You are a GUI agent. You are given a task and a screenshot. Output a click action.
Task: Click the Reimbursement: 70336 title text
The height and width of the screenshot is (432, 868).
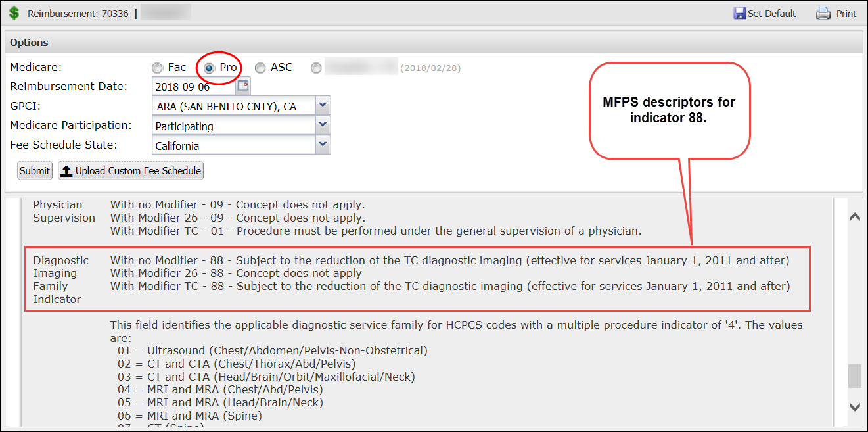click(78, 13)
